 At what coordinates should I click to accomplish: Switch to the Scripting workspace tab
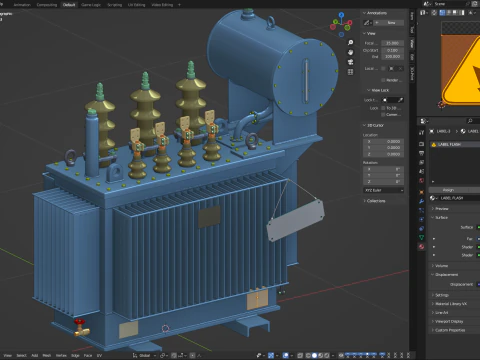click(x=114, y=5)
